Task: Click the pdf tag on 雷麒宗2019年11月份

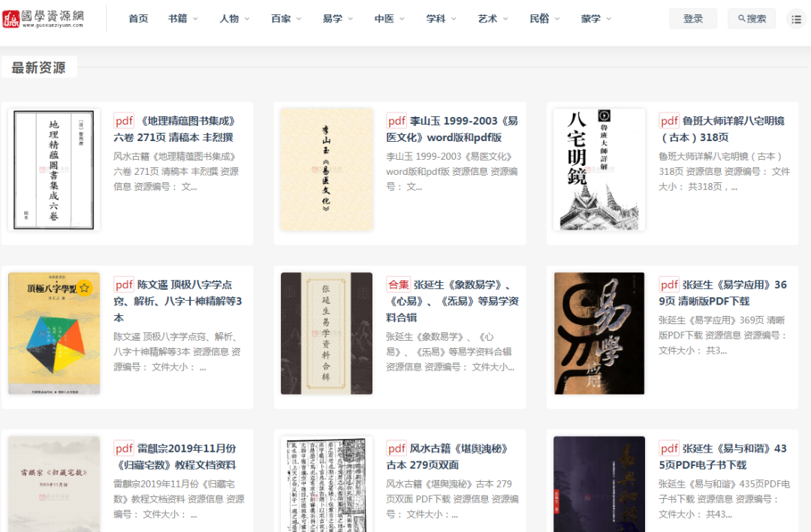Action: (124, 449)
